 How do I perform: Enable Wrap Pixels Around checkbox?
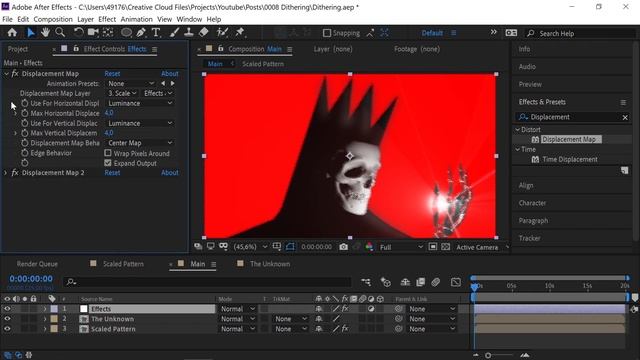pos(108,153)
